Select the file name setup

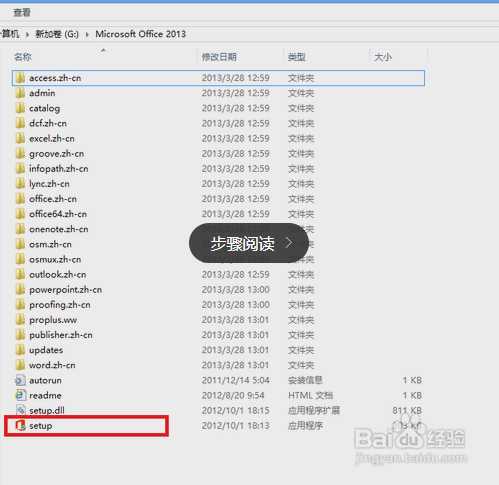(41, 426)
